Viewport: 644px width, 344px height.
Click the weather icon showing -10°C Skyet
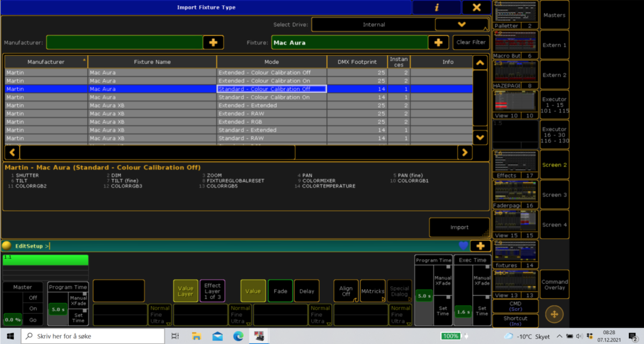pyautogui.click(x=508, y=336)
